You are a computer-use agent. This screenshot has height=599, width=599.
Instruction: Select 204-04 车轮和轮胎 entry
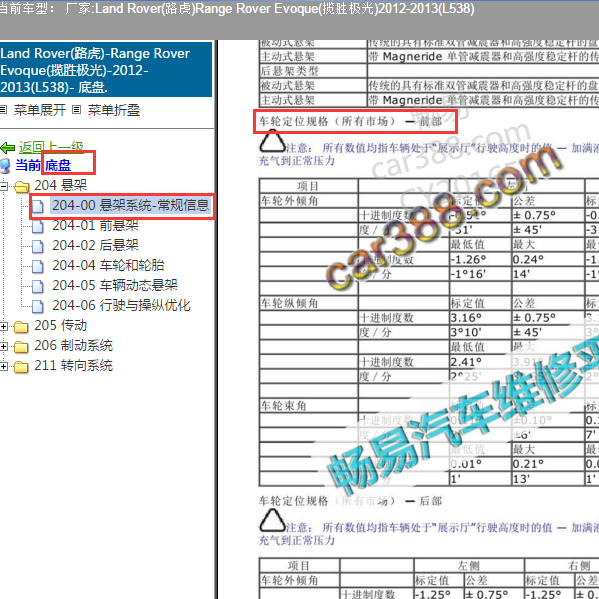tap(108, 265)
